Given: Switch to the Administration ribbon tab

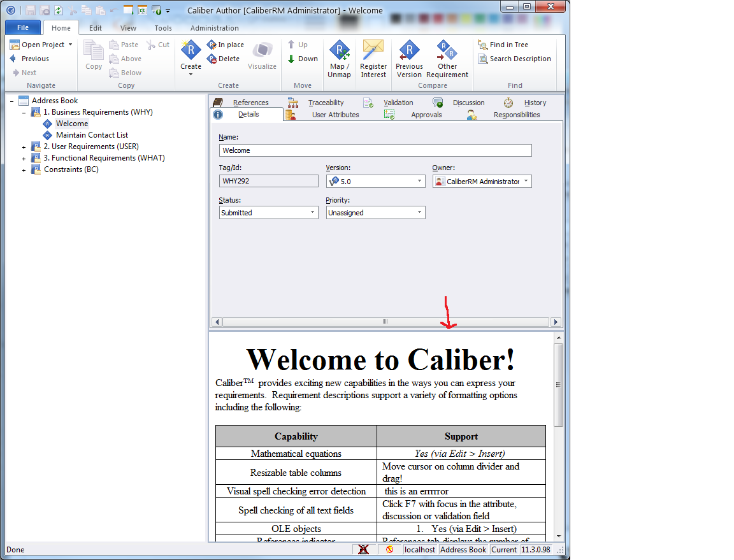Looking at the screenshot, I should [x=214, y=28].
